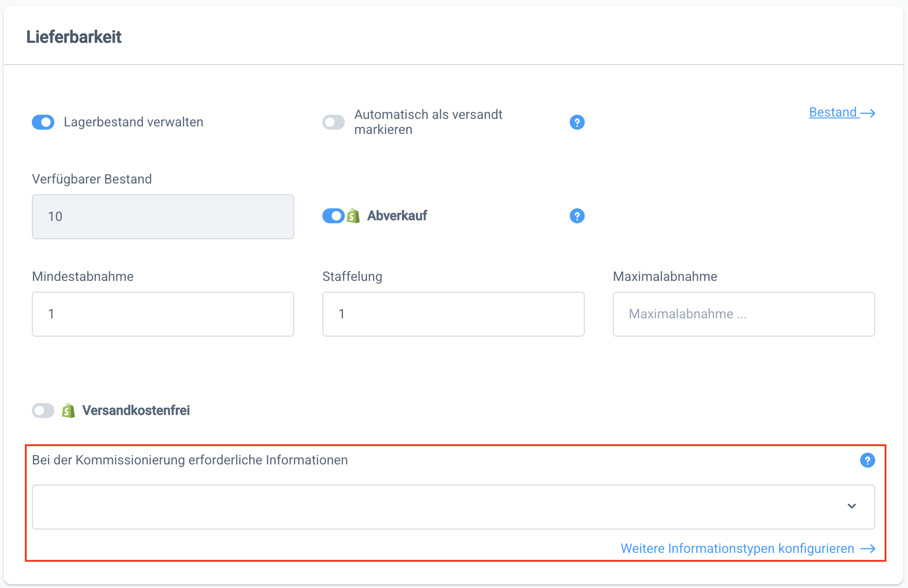Disable Lagerbestand verwalten toggle

[x=43, y=122]
